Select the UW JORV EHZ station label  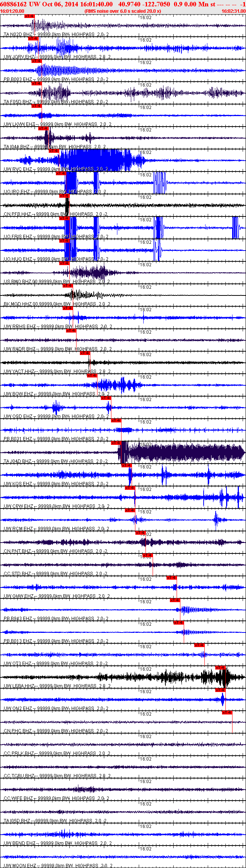point(57,57)
